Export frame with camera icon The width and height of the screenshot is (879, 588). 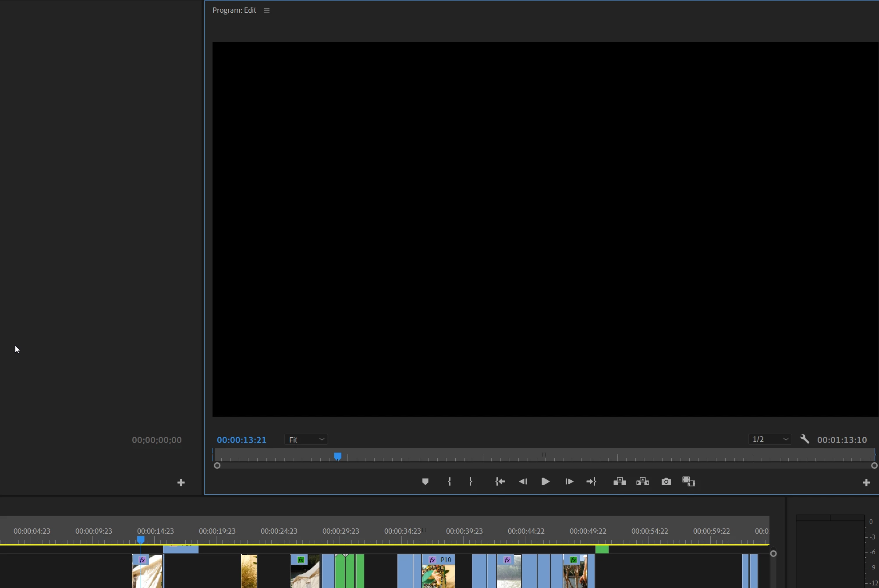[x=666, y=482]
